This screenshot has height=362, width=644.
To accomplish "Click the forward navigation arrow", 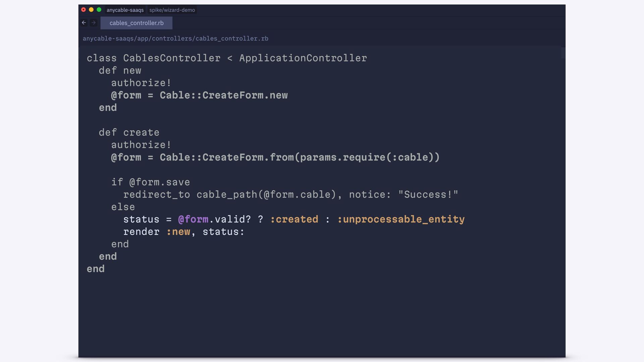I will tap(94, 23).
